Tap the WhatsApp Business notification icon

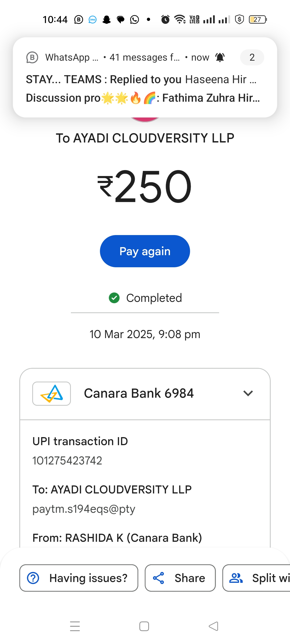pos(32,57)
